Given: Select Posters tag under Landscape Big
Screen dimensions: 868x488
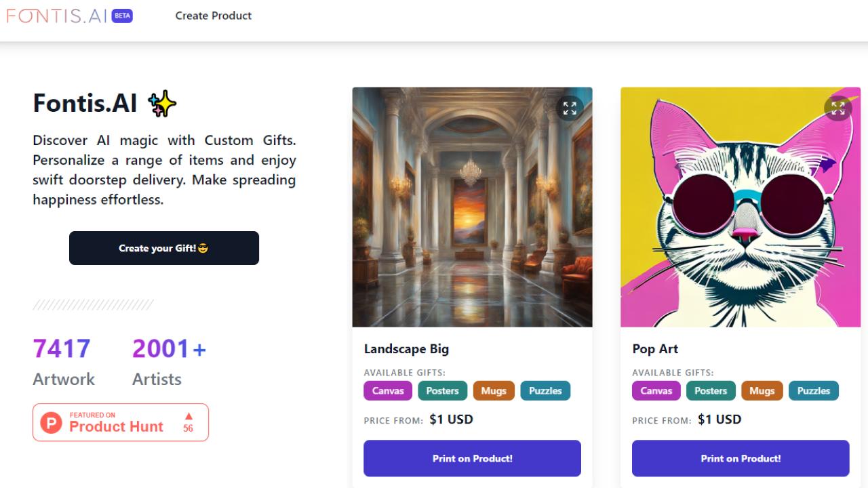Looking at the screenshot, I should click(442, 390).
